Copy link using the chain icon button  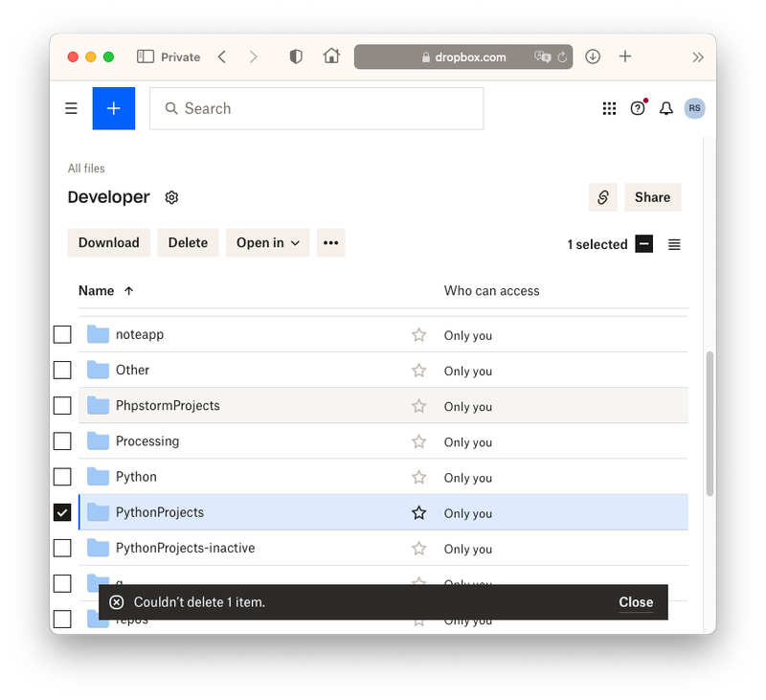(x=603, y=197)
